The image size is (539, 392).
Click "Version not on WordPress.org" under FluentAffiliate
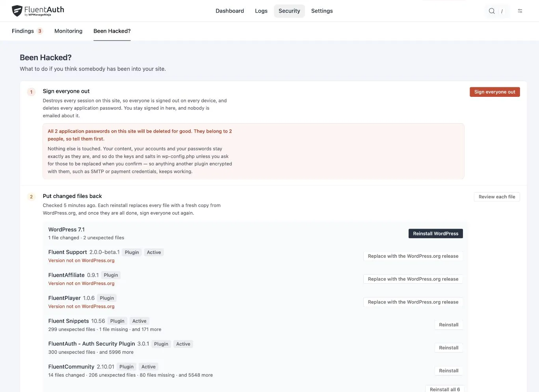[82, 283]
